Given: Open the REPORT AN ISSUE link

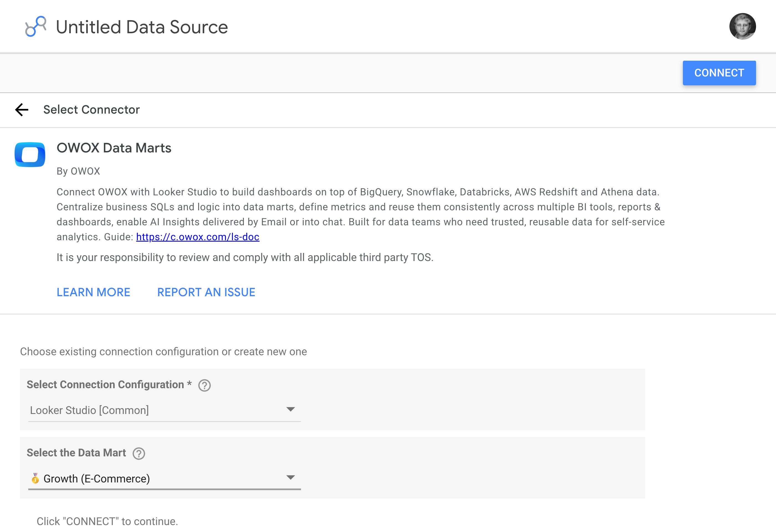Looking at the screenshot, I should (206, 292).
